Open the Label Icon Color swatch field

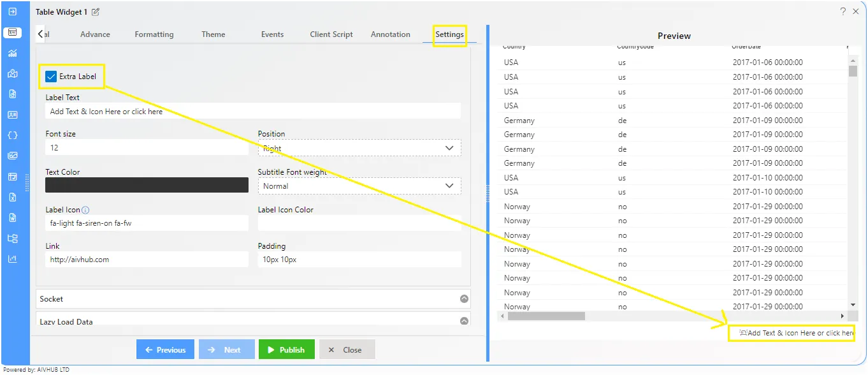359,223
